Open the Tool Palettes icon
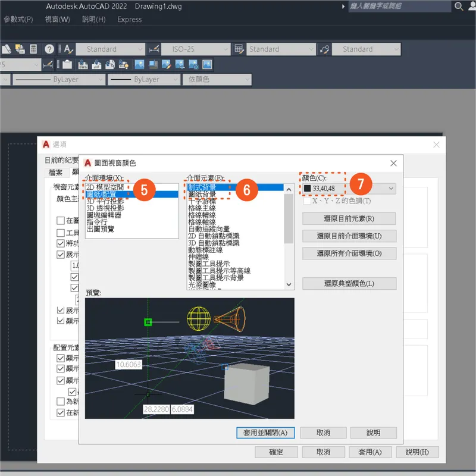Viewport: 476px width, 476px height. point(20,49)
